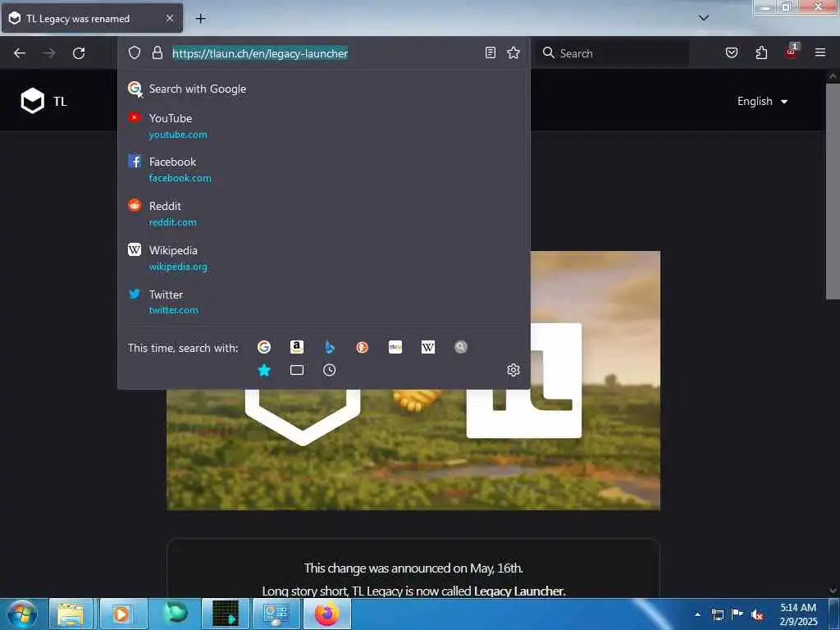Search in Bookmarks with star icon
Viewport: 840px width, 630px height.
[x=263, y=370]
